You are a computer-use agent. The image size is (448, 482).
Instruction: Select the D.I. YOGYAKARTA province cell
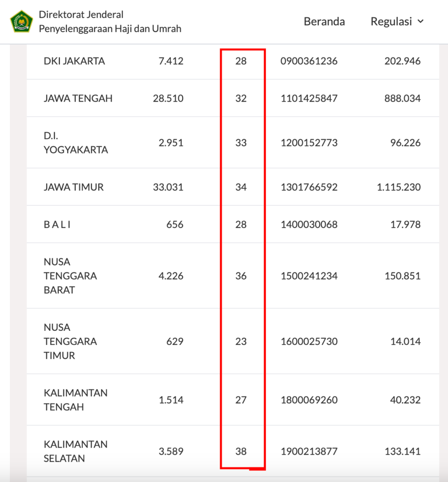76,143
